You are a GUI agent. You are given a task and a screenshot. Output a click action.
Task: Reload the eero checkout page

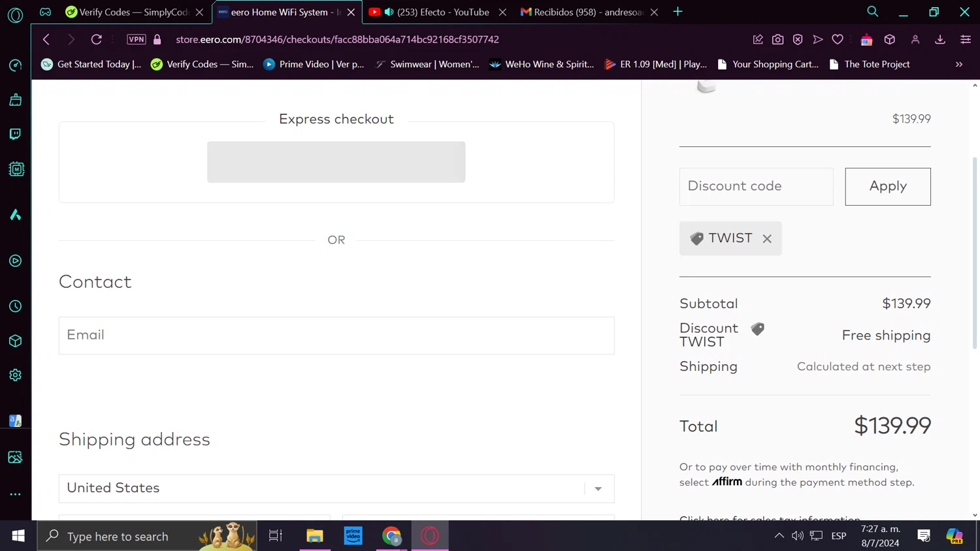coord(96,39)
